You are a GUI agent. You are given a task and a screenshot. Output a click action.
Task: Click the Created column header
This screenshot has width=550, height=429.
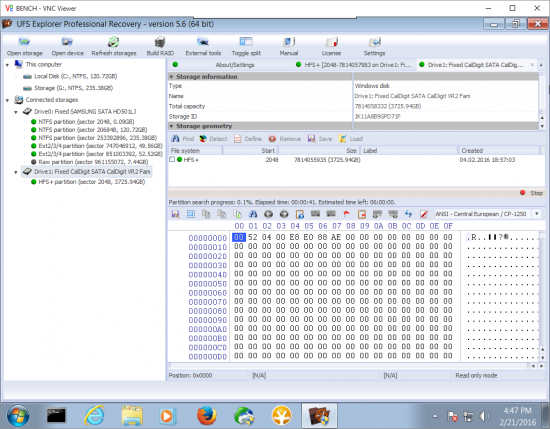(499, 150)
